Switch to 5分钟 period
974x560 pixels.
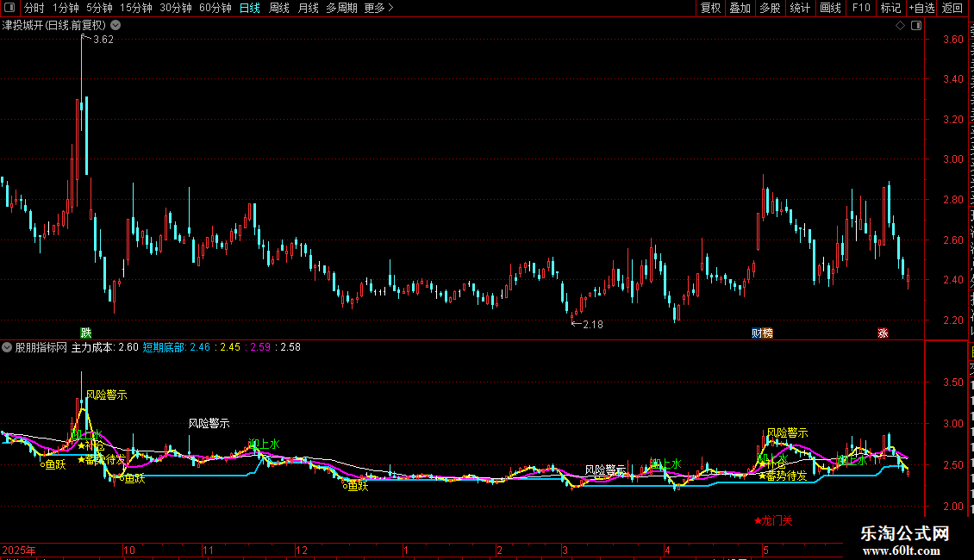click(99, 8)
